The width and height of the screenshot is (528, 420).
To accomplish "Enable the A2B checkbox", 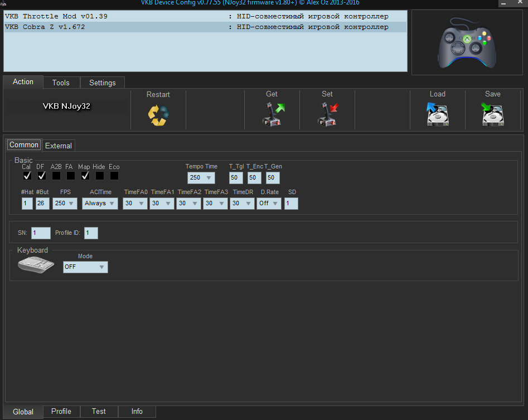I will (x=56, y=176).
